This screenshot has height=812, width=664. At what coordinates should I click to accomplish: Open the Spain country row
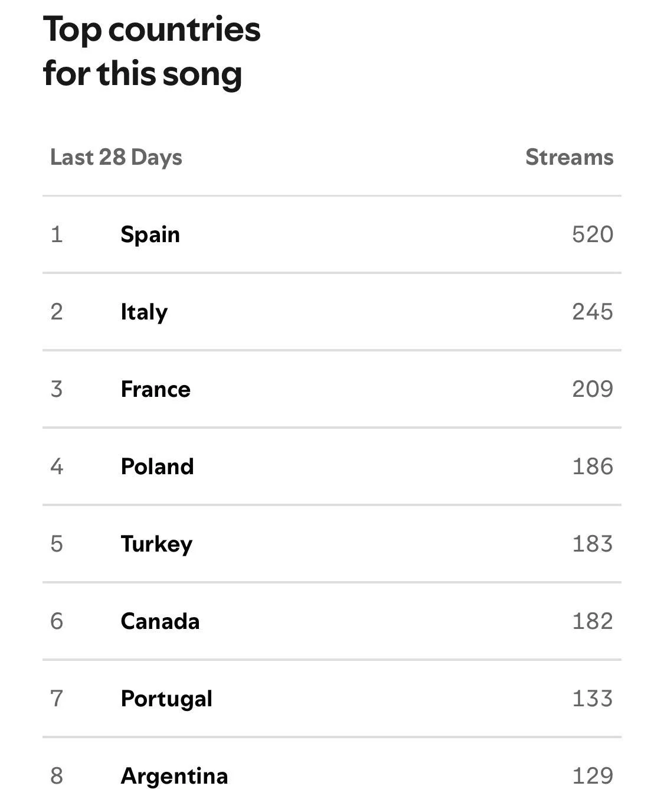pos(150,234)
